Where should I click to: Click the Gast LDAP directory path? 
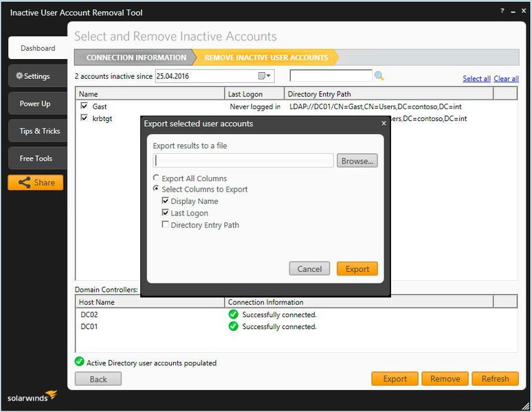[375, 106]
